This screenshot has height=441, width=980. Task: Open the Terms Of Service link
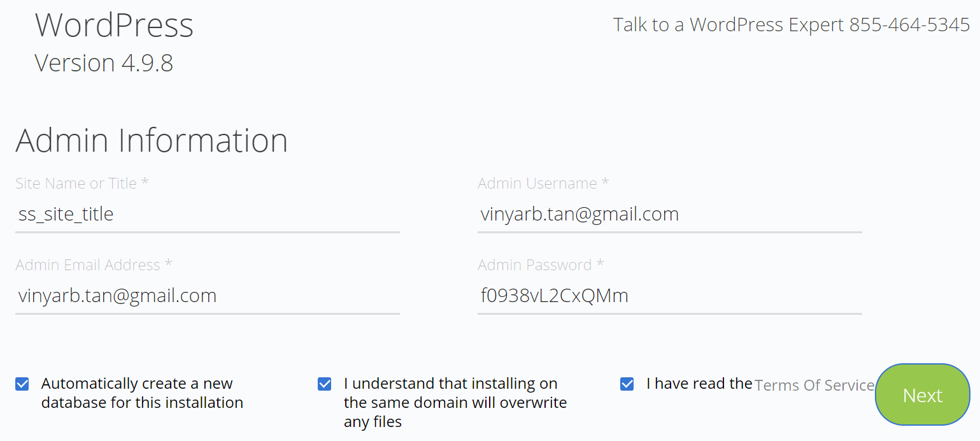point(814,386)
